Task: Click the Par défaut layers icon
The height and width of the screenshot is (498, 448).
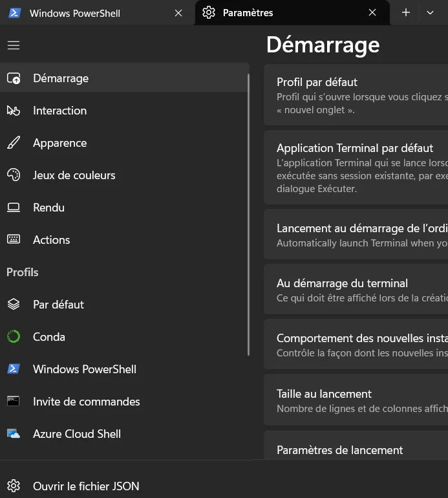Action: click(x=14, y=304)
